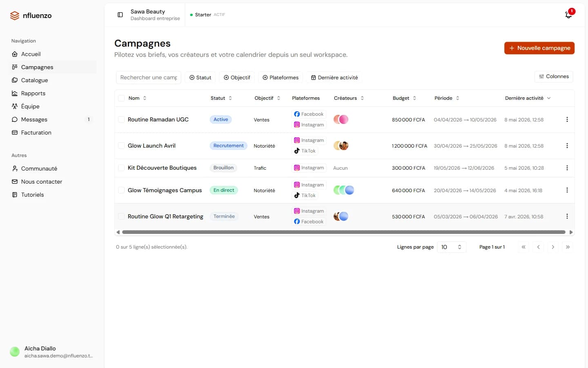This screenshot has width=588, height=368.
Task: Click the Messages chat bubble icon
Action: pos(15,119)
